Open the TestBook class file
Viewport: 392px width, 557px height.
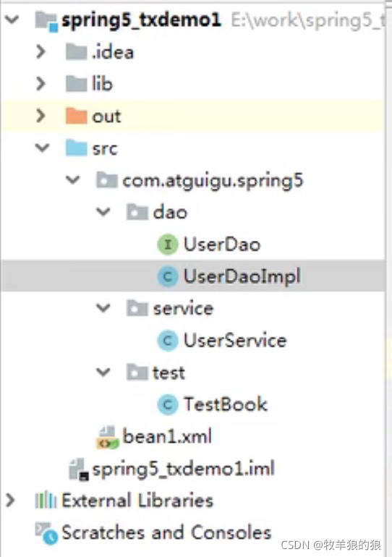[226, 404]
